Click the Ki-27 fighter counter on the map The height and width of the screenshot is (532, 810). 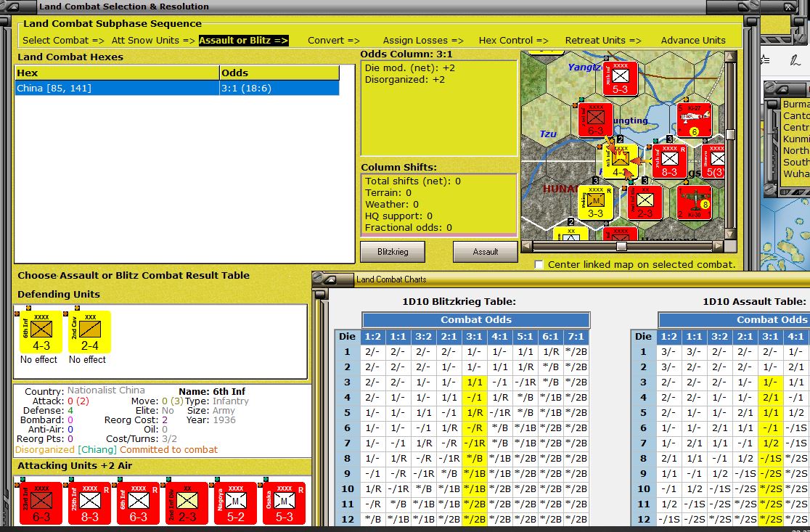pos(694,120)
